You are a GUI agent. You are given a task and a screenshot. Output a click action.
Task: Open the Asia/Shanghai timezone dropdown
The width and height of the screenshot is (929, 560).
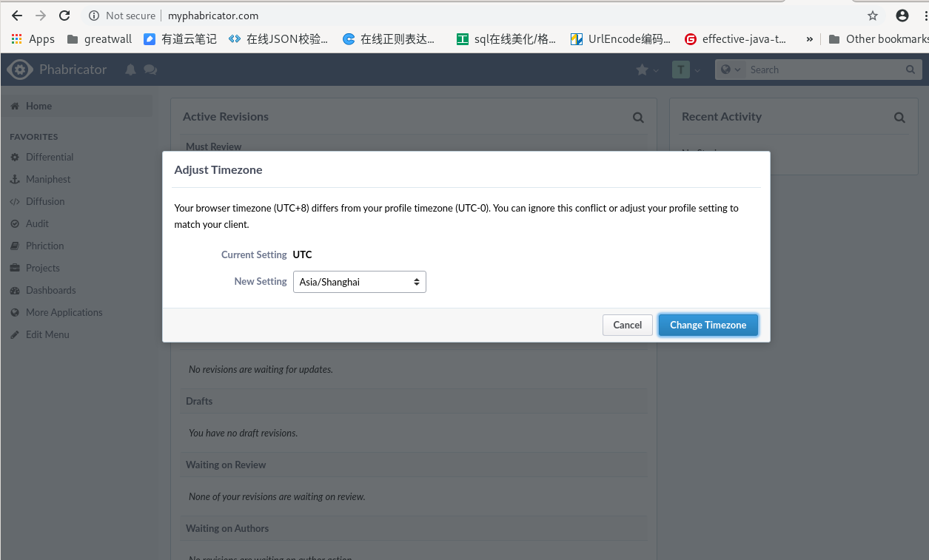click(359, 282)
